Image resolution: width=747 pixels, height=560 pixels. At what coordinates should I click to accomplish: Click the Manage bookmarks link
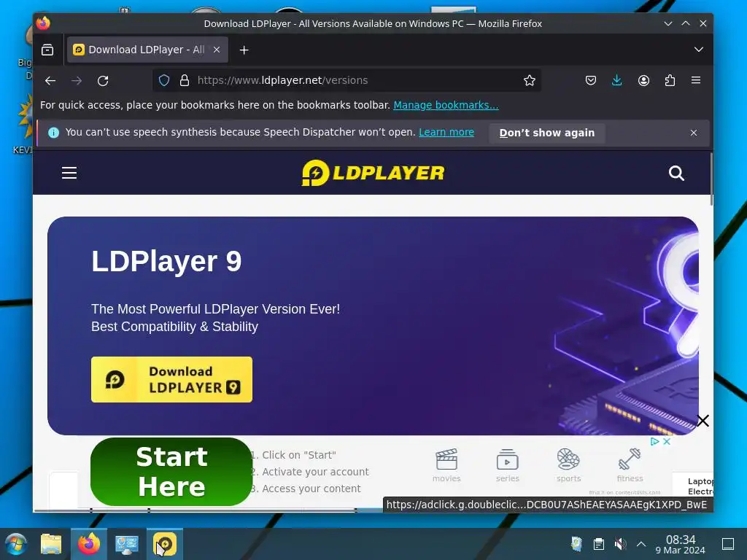click(446, 105)
